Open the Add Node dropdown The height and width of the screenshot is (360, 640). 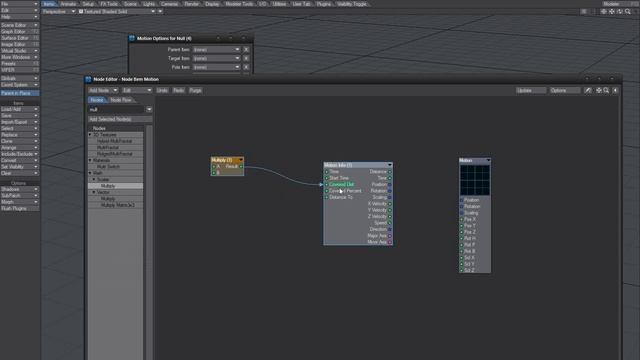(x=103, y=90)
